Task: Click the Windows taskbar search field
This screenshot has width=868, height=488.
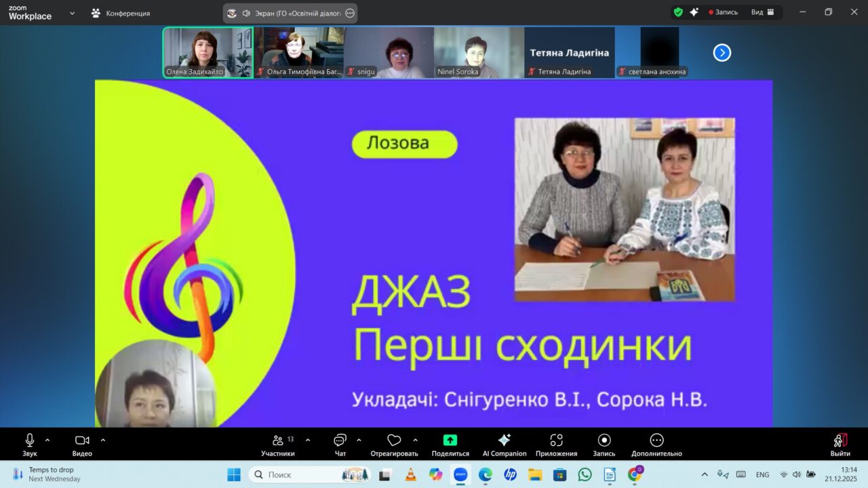Action: pos(309,474)
